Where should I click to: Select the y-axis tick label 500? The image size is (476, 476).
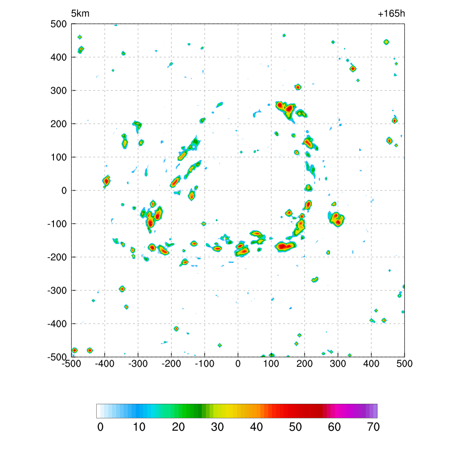pos(59,24)
